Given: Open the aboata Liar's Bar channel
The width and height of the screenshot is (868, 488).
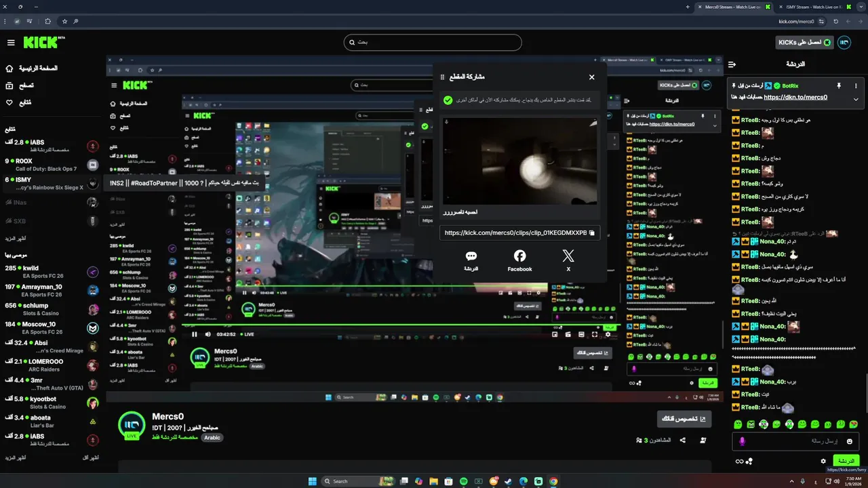Looking at the screenshot, I should (x=52, y=421).
